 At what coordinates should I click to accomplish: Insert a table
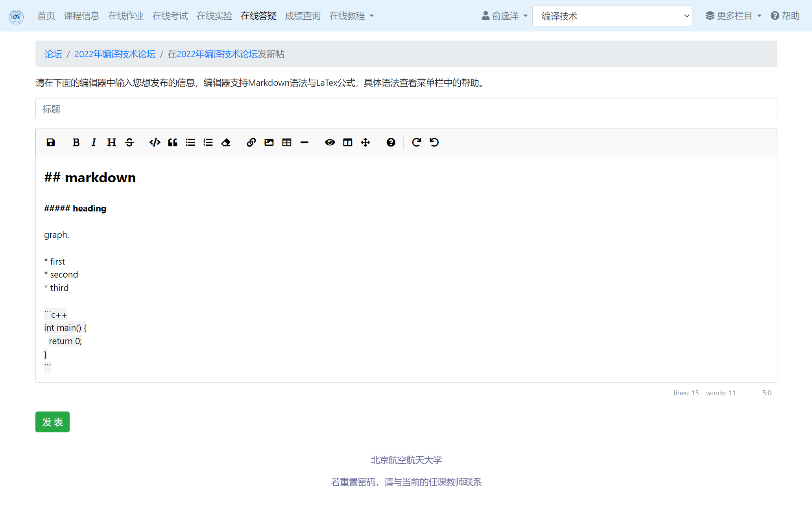pyautogui.click(x=287, y=143)
